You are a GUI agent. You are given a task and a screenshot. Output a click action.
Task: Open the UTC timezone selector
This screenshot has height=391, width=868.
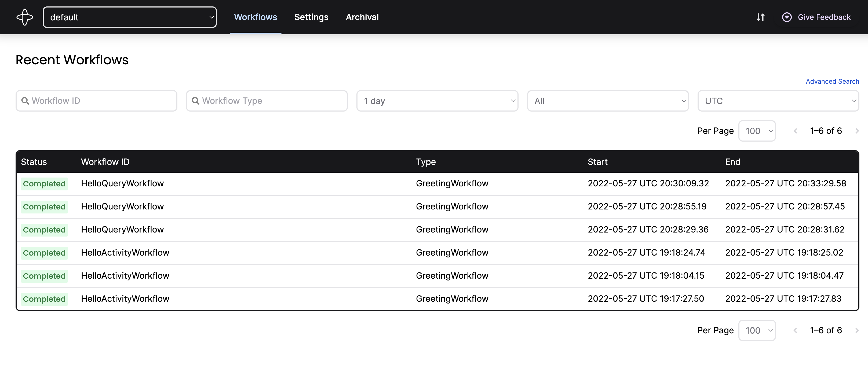(778, 101)
